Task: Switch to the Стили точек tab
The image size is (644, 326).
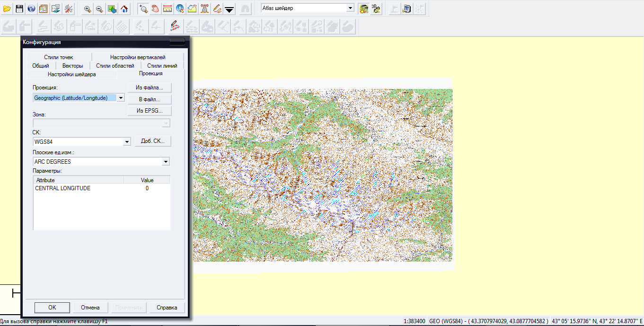Action: (x=59, y=57)
